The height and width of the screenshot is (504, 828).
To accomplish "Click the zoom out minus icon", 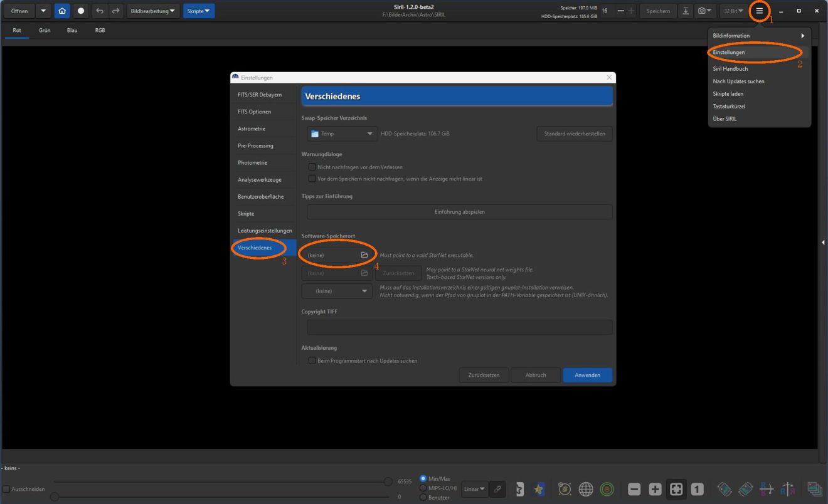I will coord(634,490).
